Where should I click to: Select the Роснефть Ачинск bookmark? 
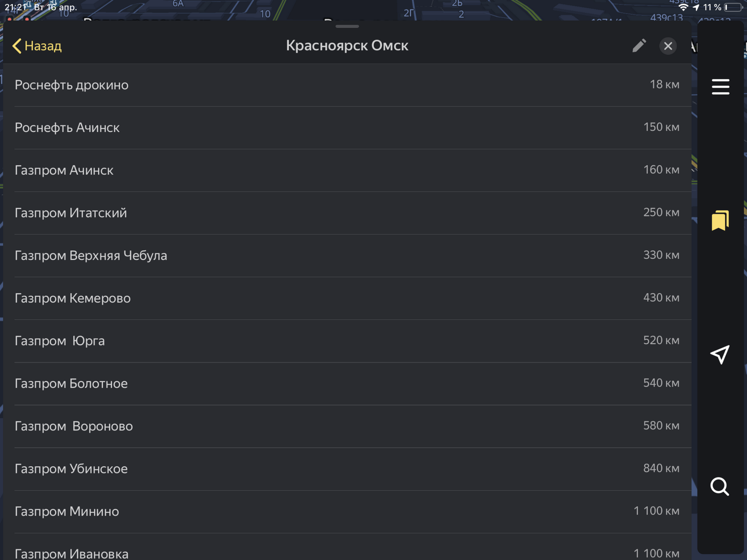[x=347, y=128]
